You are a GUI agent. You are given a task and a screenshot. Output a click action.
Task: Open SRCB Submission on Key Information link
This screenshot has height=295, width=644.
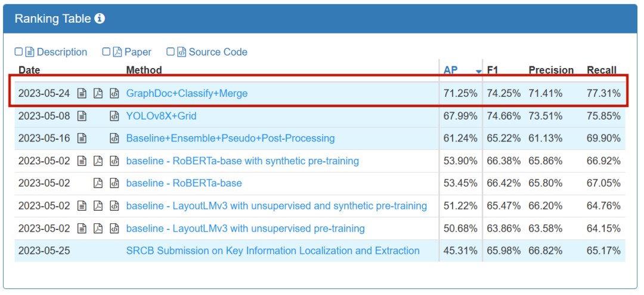tap(273, 251)
